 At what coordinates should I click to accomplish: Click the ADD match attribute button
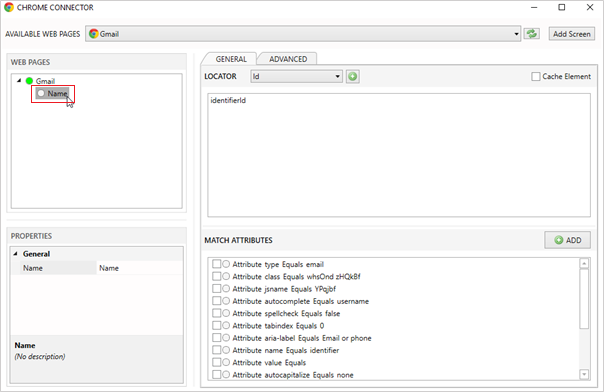tap(567, 240)
